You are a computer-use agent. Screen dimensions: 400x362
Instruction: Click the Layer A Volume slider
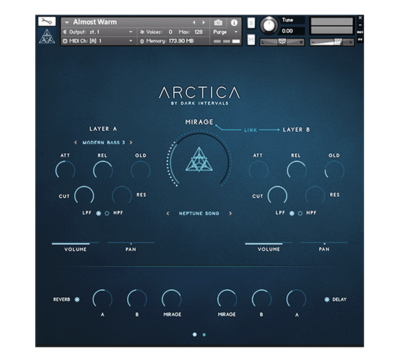(75, 244)
